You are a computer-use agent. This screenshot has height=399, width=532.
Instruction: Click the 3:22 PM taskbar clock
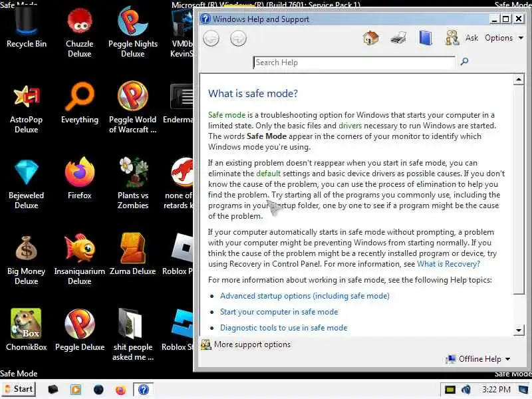click(x=496, y=390)
